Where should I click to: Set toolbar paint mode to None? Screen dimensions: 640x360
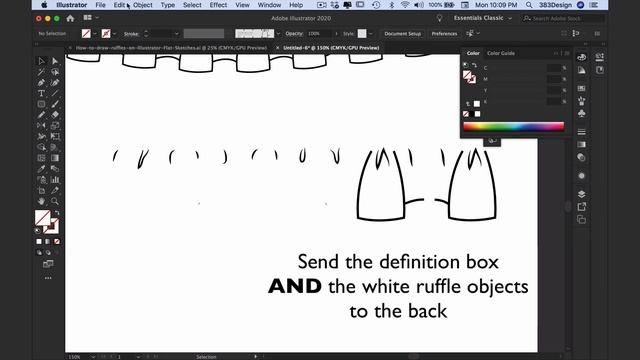(57, 242)
